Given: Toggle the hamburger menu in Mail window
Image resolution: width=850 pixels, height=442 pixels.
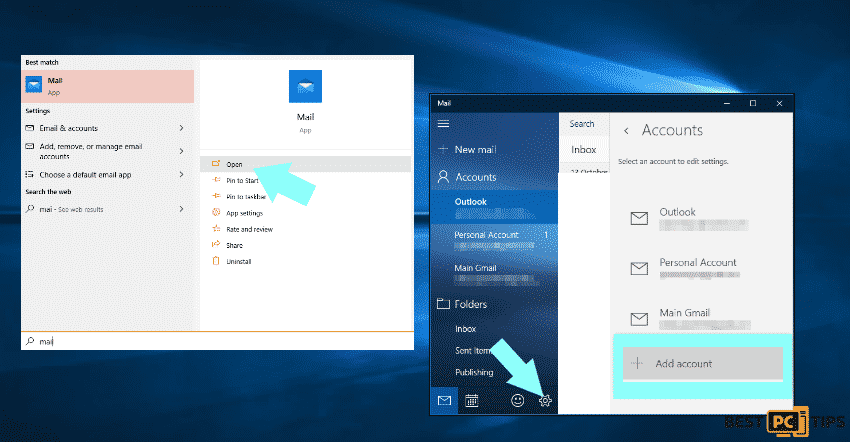Looking at the screenshot, I should (x=443, y=124).
